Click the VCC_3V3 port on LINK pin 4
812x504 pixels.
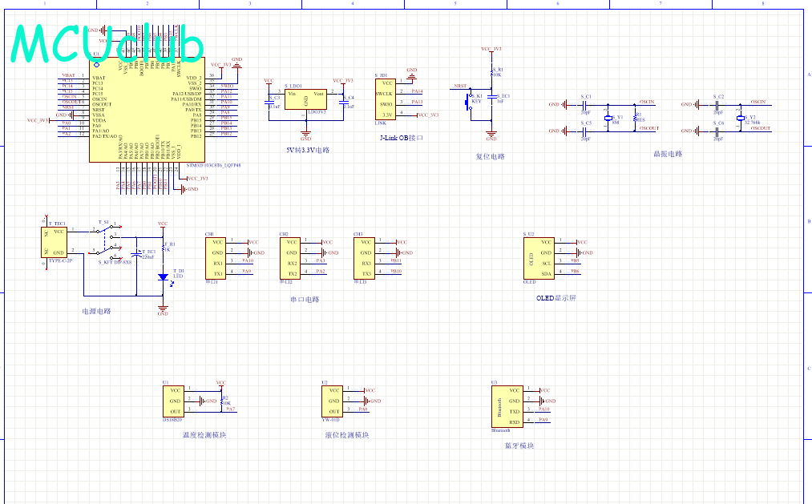point(428,115)
